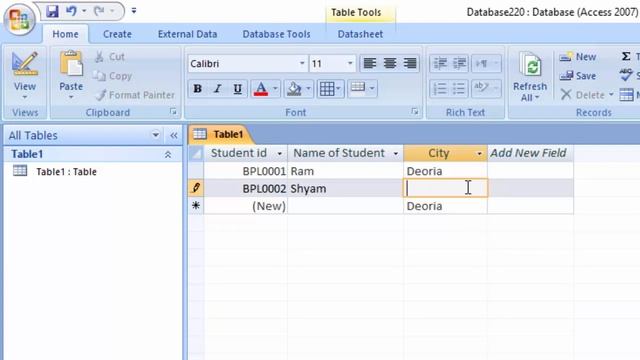The image size is (640, 360).
Task: Align text left
Action: point(370,63)
